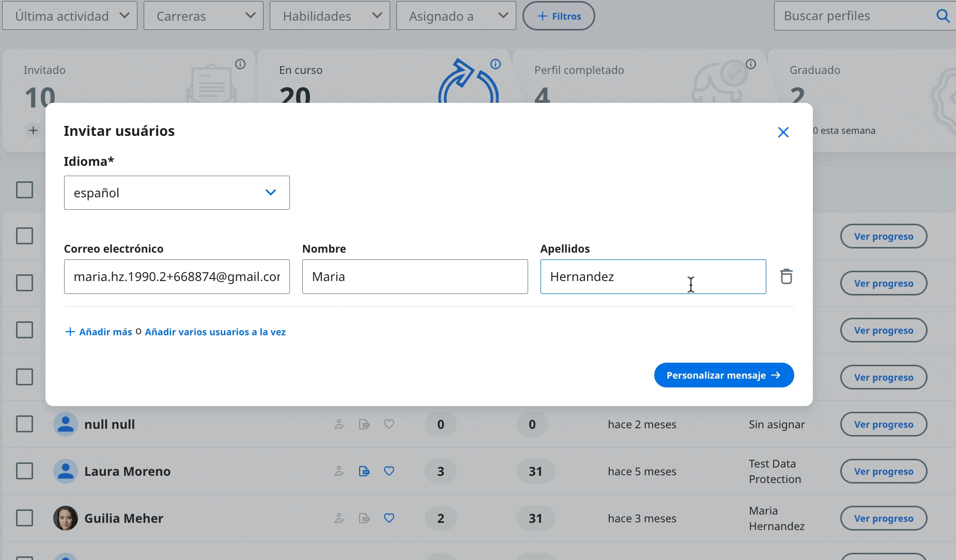
Task: Click the Añadir más link
Action: point(99,332)
